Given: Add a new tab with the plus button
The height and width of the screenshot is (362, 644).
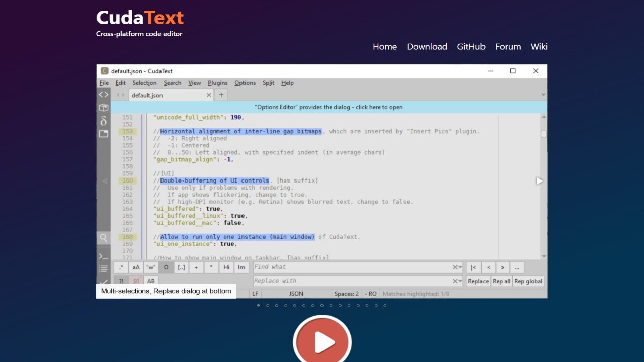Looking at the screenshot, I should click(221, 95).
